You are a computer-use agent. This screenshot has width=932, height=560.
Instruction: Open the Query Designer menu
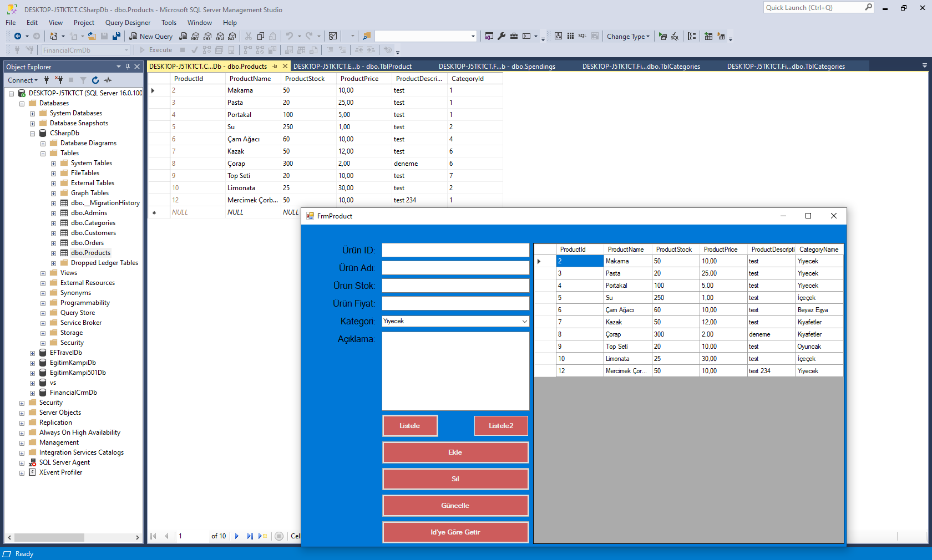[x=128, y=23]
